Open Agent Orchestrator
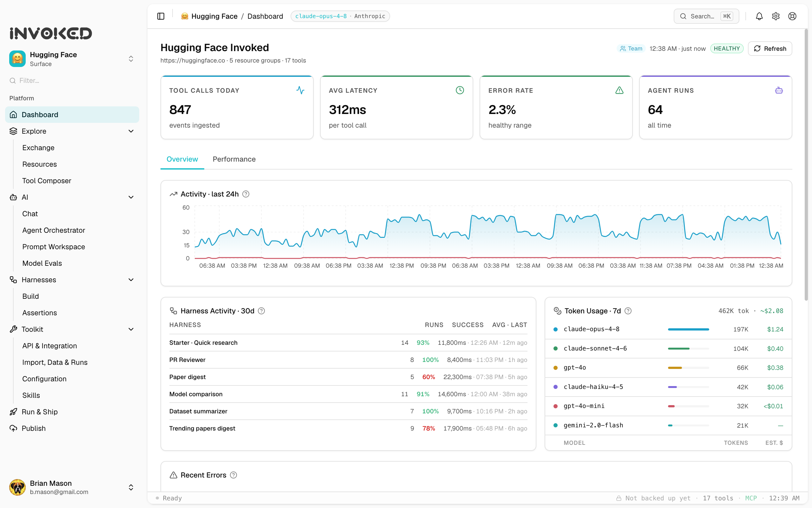Screen dimensions: 812x508 (x=54, y=230)
